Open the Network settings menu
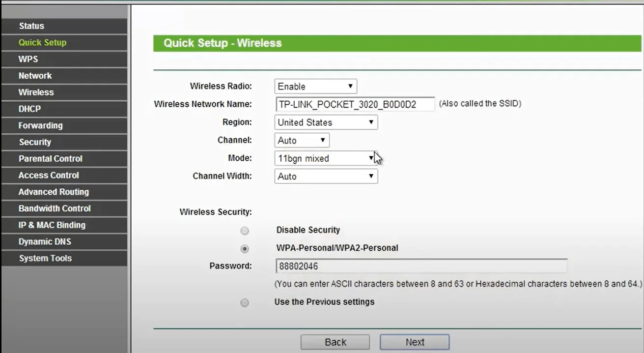Image resolution: width=644 pixels, height=353 pixels. click(x=35, y=76)
